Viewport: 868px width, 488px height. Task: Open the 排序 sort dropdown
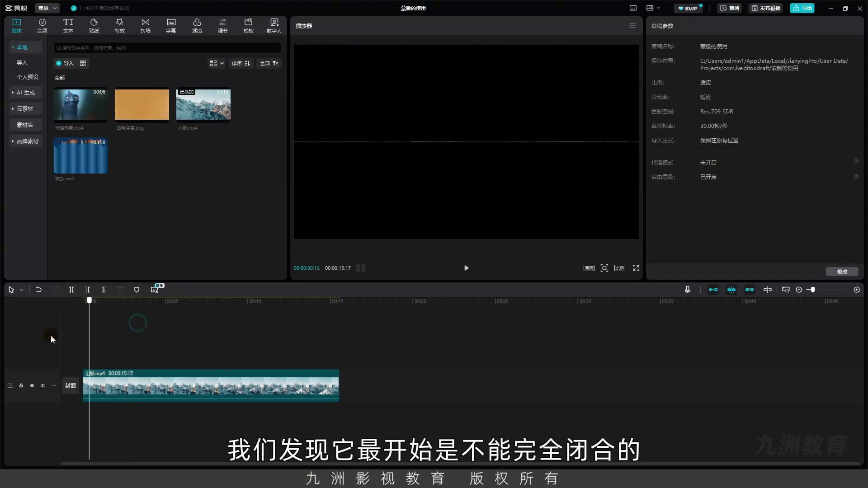click(241, 63)
